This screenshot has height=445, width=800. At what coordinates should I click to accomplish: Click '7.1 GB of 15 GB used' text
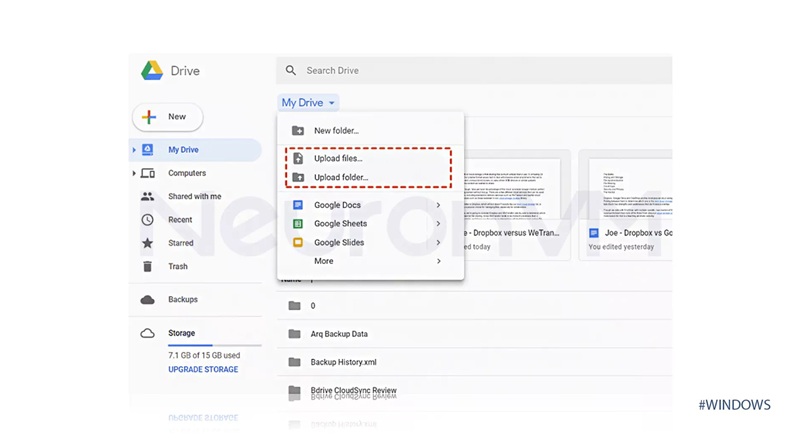tap(204, 355)
